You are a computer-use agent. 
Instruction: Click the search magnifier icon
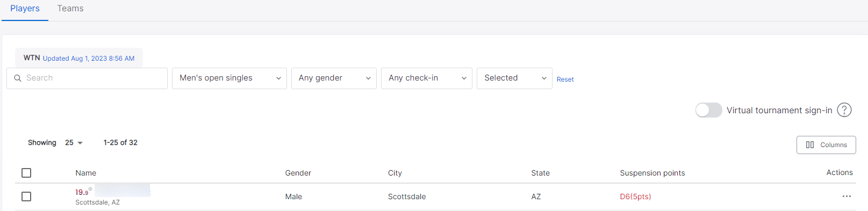(x=18, y=78)
